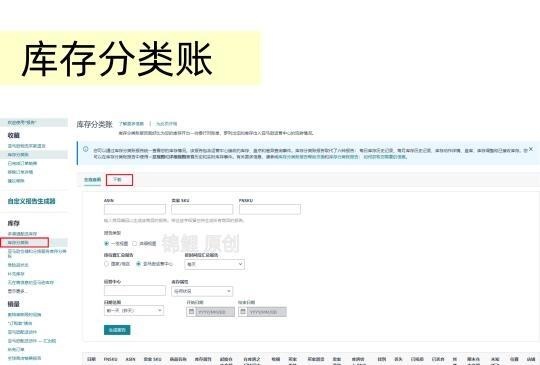This screenshot has height=365, width=540.
Task: Dismiss the blue information banner
Action: click(531, 149)
